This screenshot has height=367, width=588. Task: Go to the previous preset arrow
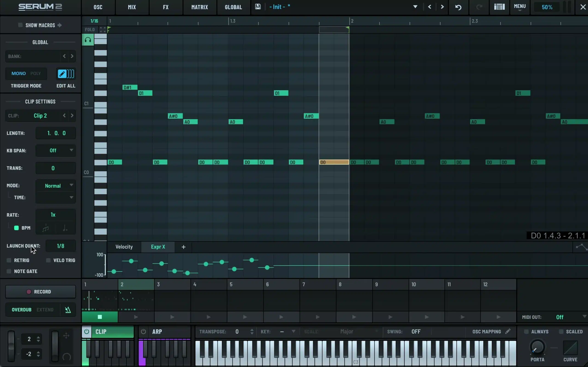[430, 7]
